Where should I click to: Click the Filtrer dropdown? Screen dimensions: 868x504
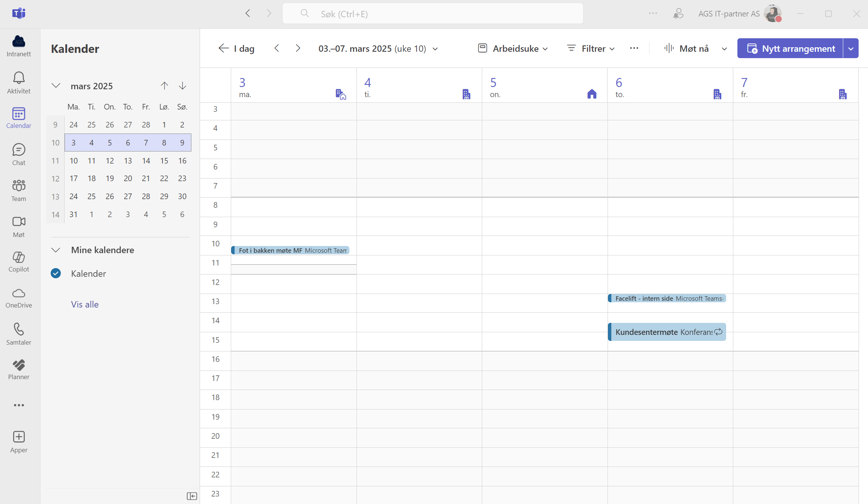[590, 49]
